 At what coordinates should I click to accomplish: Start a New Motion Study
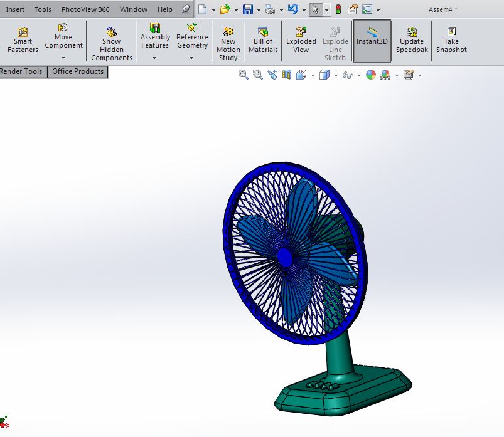228,45
